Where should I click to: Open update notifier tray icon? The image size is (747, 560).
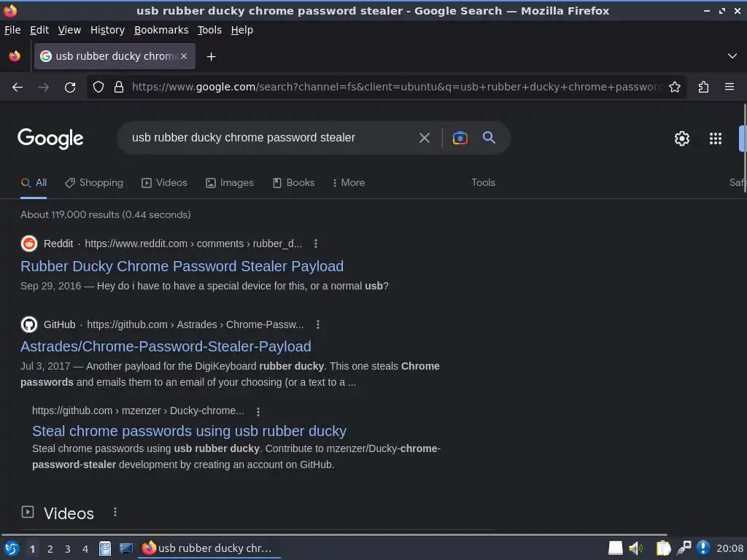(x=703, y=548)
